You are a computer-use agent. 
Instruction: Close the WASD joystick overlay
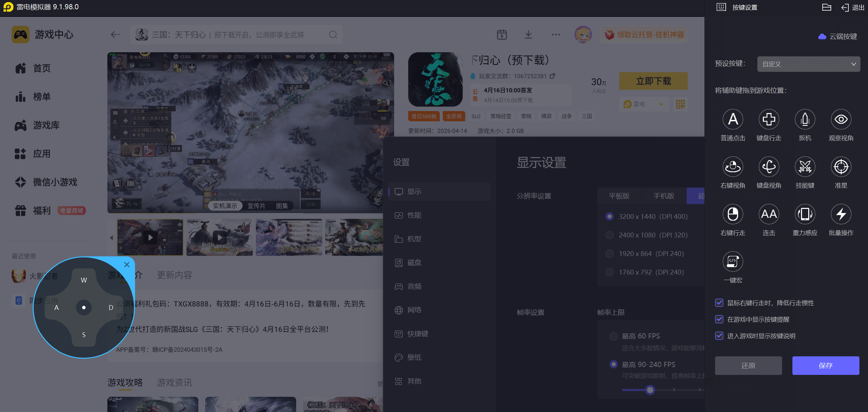tap(127, 265)
